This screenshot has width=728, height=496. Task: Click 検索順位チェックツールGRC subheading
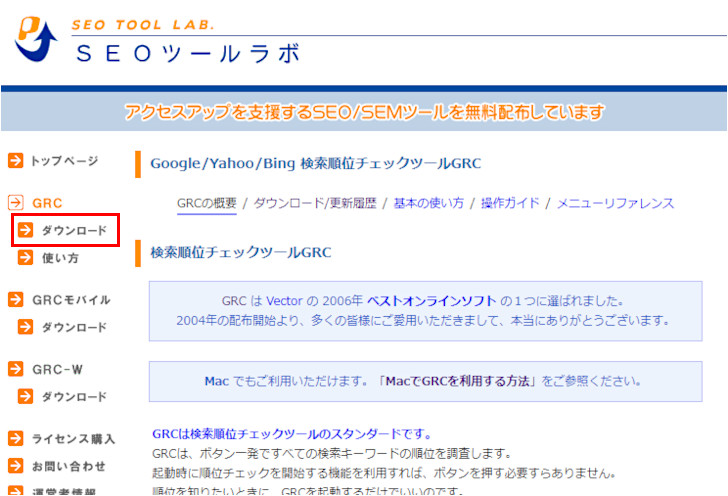point(240,253)
